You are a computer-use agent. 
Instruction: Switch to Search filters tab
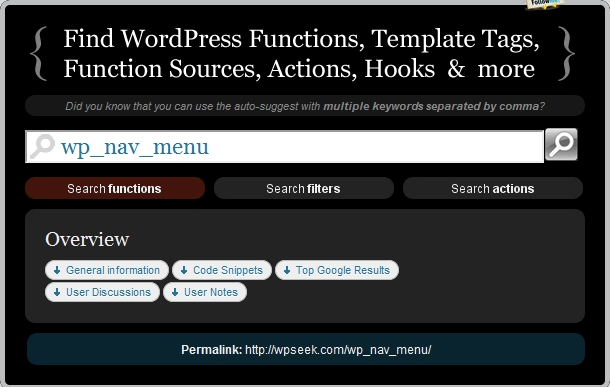point(303,188)
